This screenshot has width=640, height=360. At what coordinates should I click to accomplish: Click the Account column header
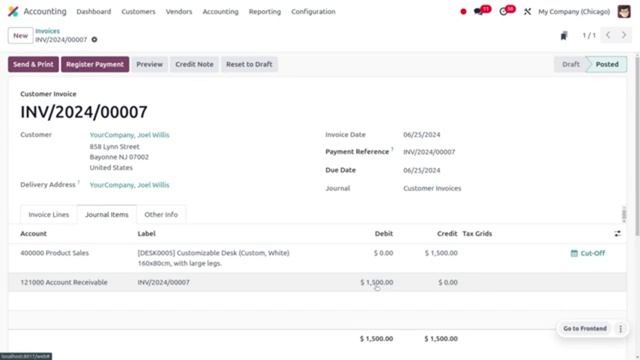[33, 233]
